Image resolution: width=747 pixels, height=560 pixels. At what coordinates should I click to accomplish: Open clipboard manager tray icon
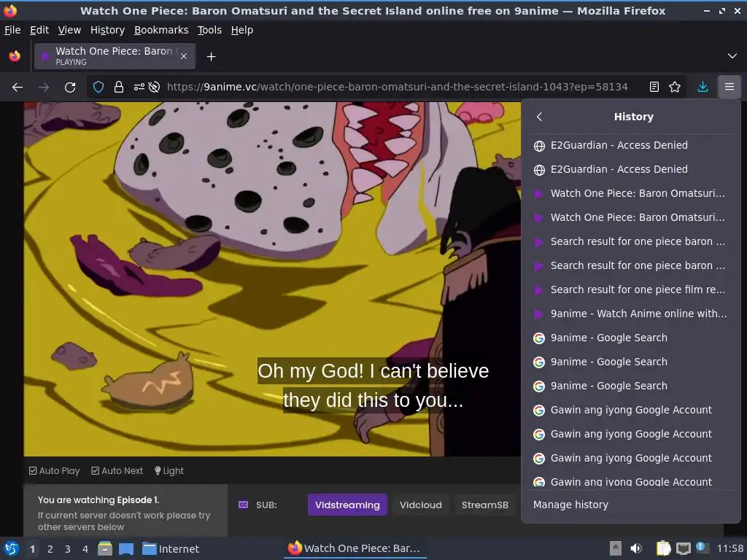coord(662,548)
